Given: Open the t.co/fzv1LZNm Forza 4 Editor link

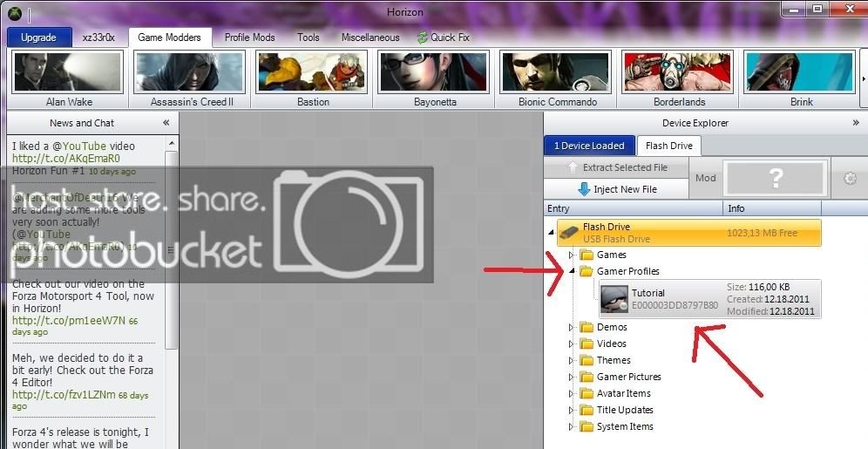Looking at the screenshot, I should coord(64,395).
